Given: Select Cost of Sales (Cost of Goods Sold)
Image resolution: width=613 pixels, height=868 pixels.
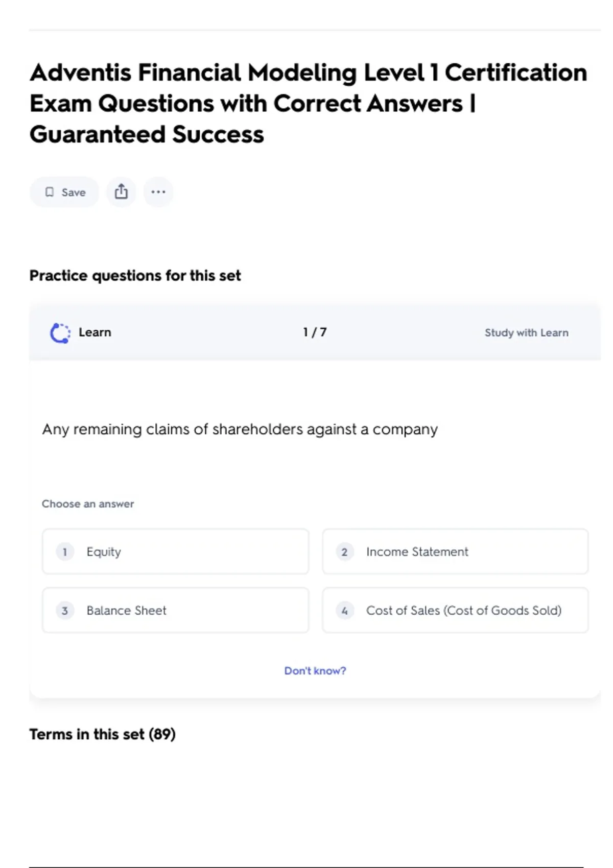Looking at the screenshot, I should coord(455,611).
